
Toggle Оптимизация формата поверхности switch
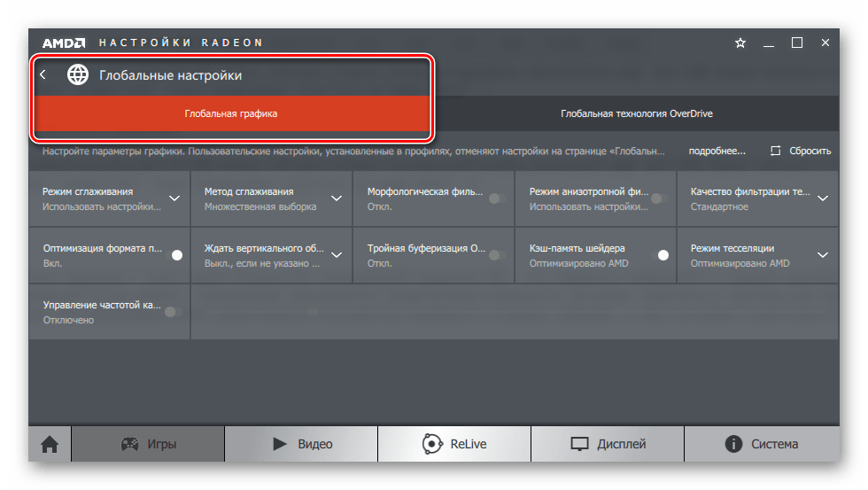click(174, 254)
